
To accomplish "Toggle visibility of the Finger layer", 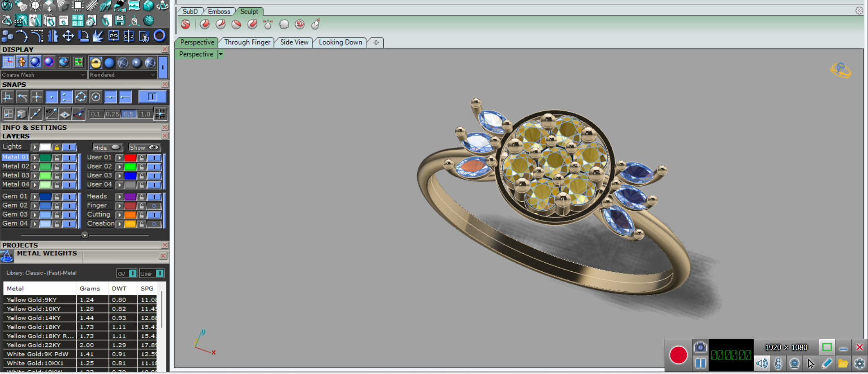I will 154,206.
